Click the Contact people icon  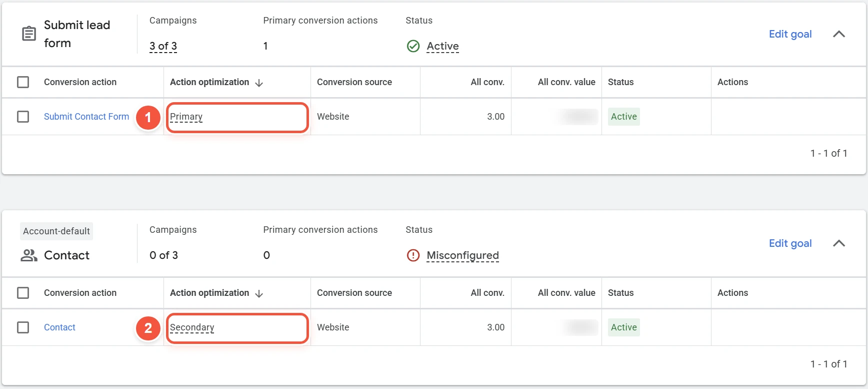(29, 255)
